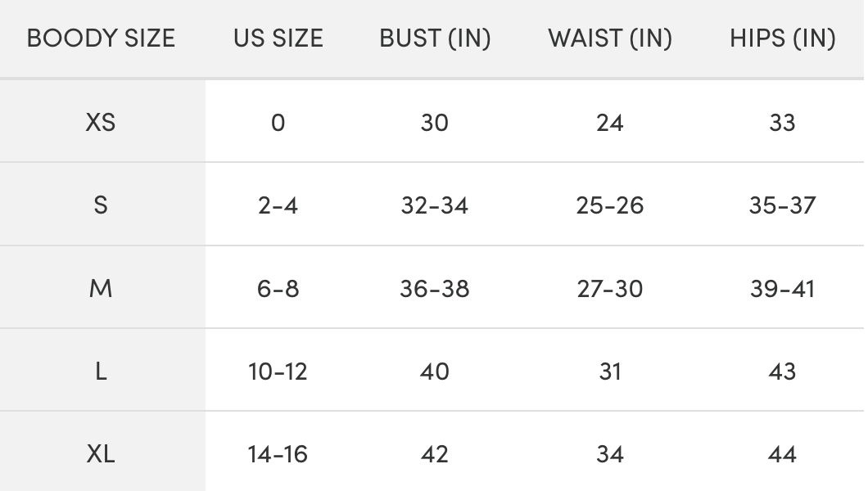Click the US SIZE column header
This screenshot has width=868, height=491.
pos(278,38)
